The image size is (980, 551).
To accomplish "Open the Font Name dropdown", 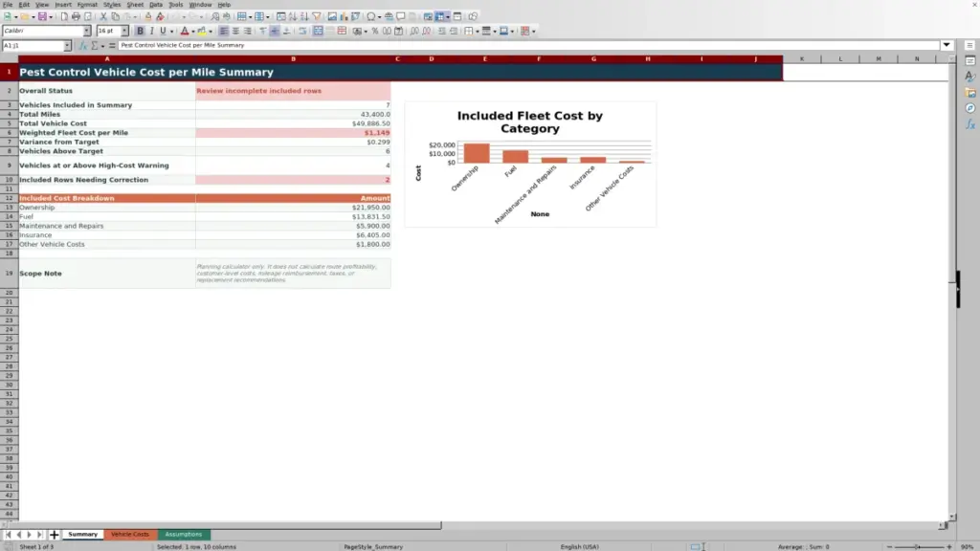I will click(x=87, y=31).
